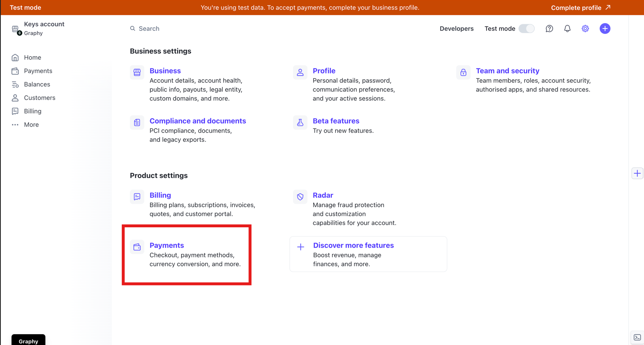This screenshot has height=345, width=644.
Task: Click the Beta features flask icon
Action: coord(300,122)
